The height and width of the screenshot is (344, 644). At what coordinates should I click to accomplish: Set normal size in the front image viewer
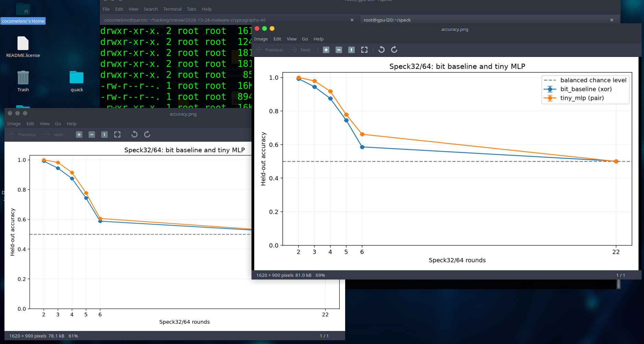point(351,50)
